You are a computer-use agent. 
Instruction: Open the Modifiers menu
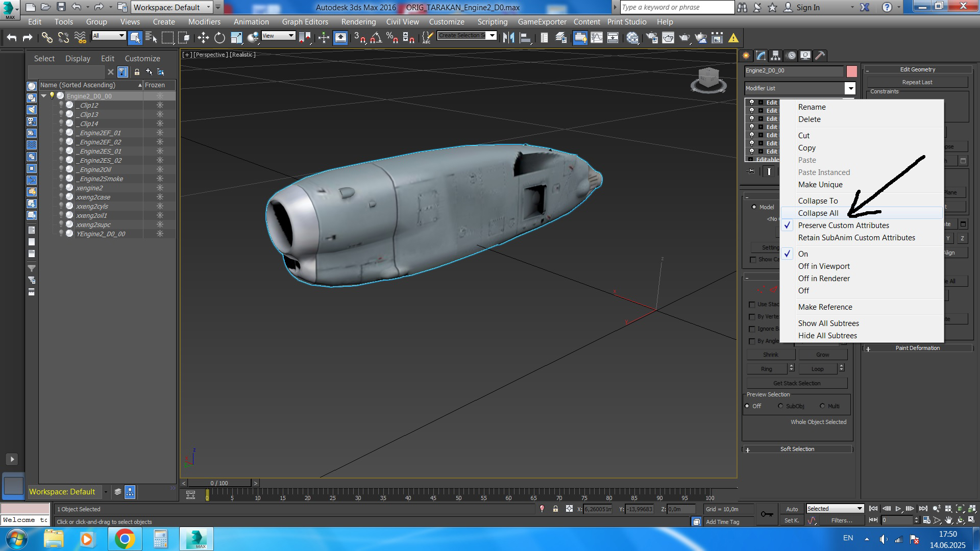click(x=204, y=22)
